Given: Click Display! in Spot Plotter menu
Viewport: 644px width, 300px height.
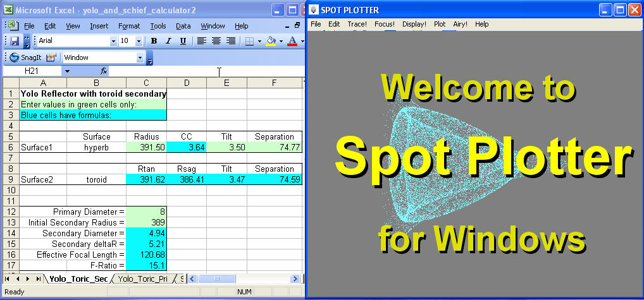Looking at the screenshot, I should click(414, 24).
